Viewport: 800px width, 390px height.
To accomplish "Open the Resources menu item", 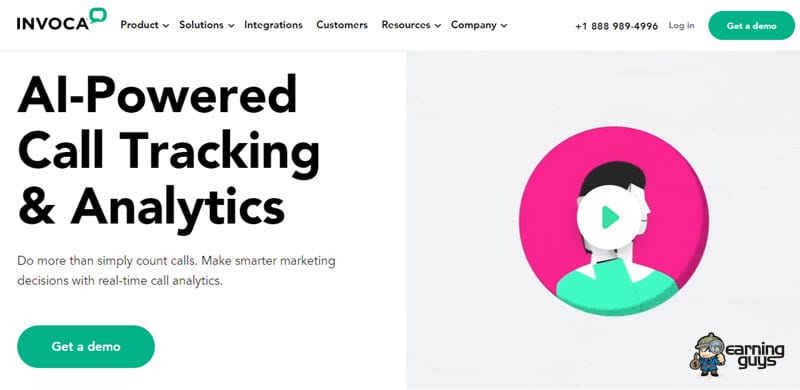I will tap(406, 25).
